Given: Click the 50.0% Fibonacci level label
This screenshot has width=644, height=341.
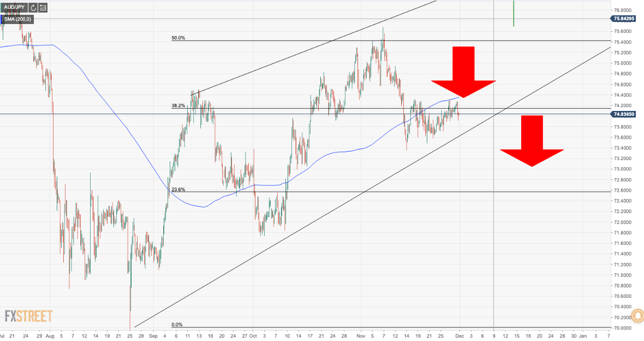Looking at the screenshot, I should click(178, 38).
